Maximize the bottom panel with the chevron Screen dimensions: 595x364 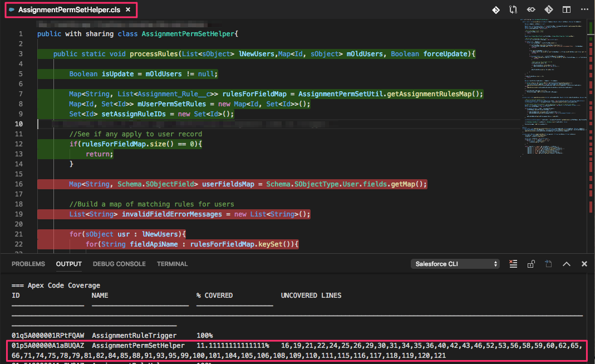[566, 264]
